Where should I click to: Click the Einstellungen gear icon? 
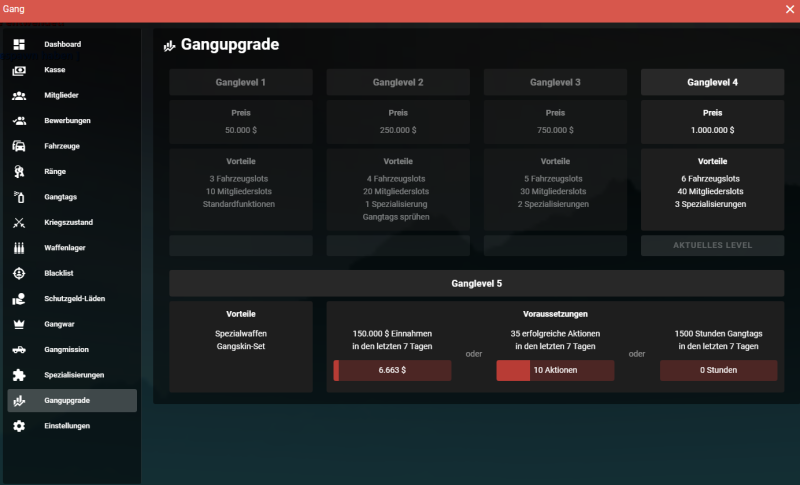19,426
